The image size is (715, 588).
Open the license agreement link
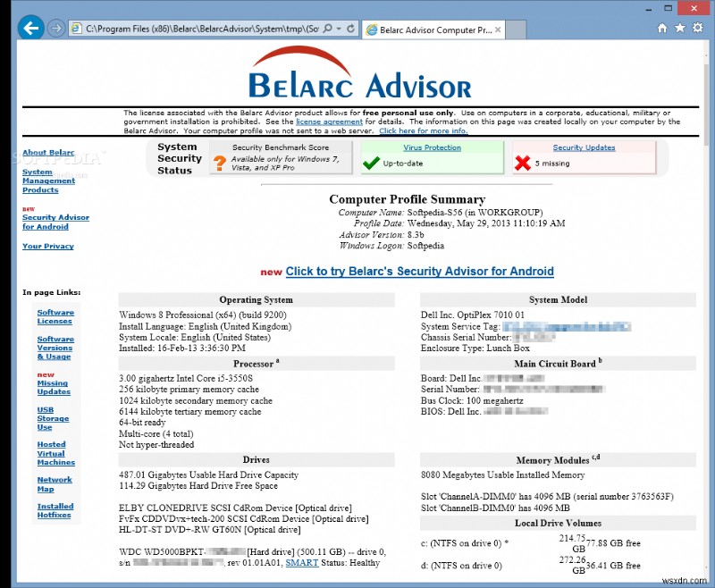click(x=329, y=122)
